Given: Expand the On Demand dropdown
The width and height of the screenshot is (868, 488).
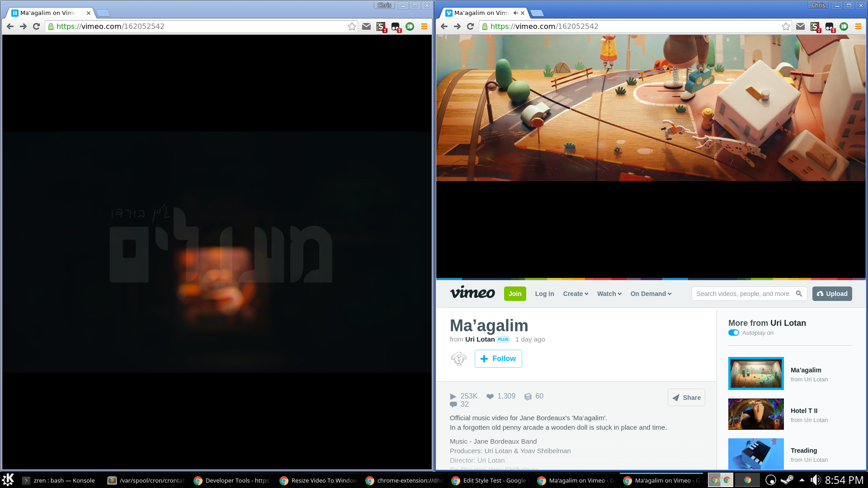Looking at the screenshot, I should click(x=651, y=294).
